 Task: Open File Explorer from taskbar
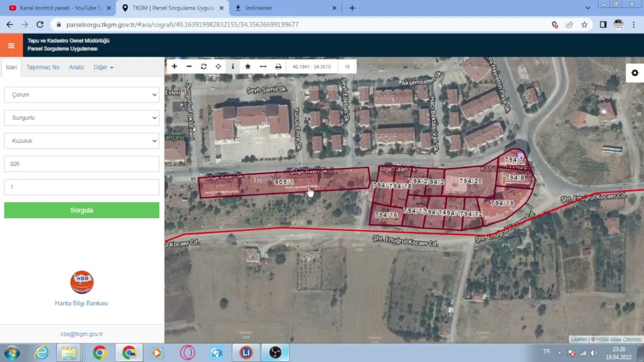tap(69, 353)
